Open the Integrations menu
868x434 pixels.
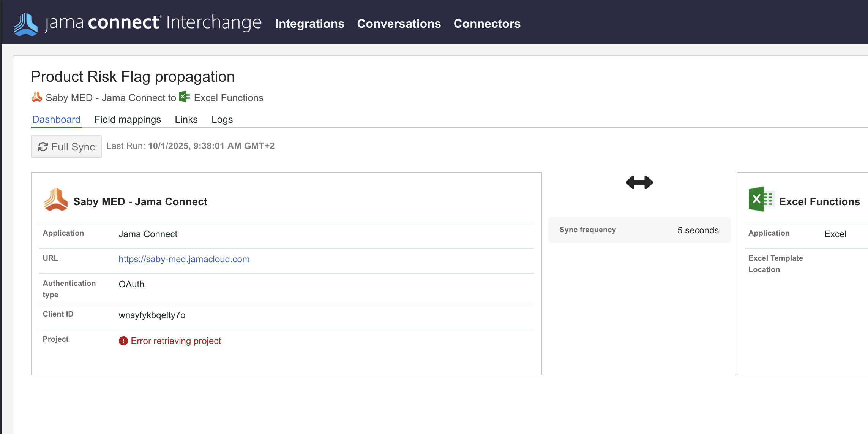309,24
